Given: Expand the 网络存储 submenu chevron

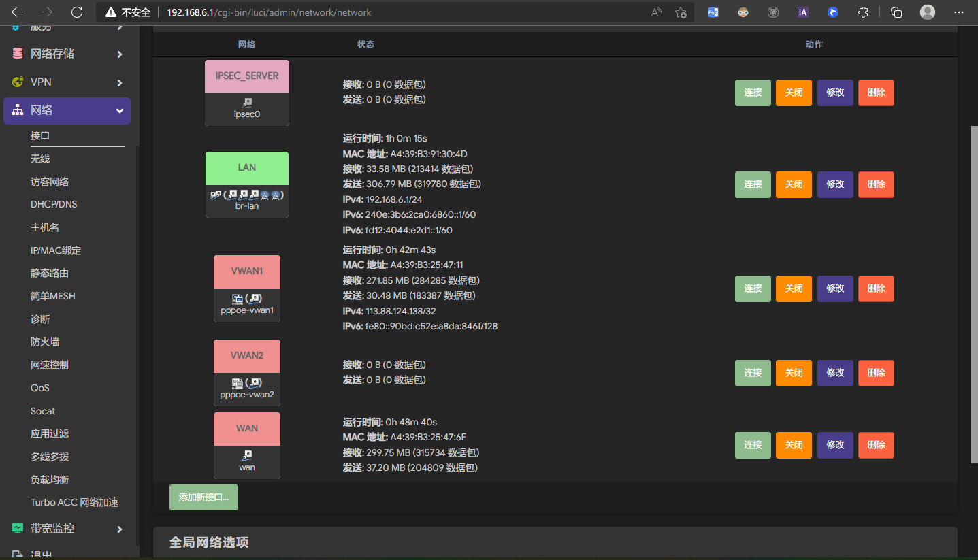Looking at the screenshot, I should click(120, 54).
